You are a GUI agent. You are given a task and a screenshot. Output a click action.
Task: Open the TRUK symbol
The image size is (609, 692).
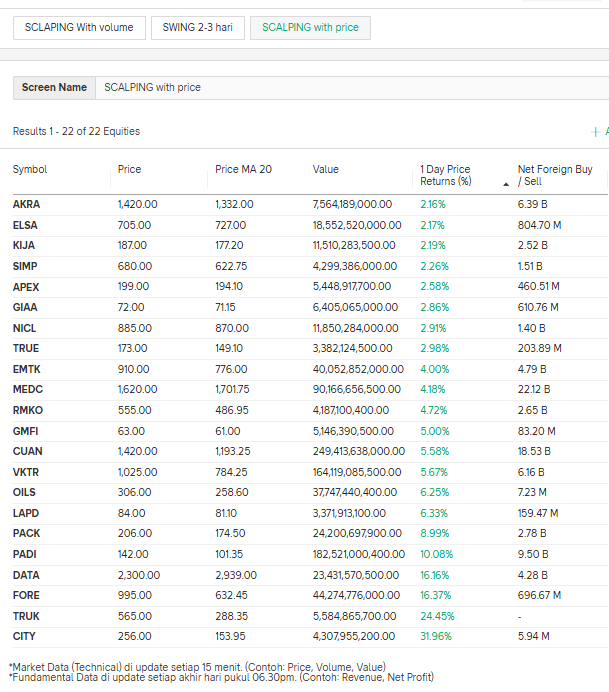26,617
